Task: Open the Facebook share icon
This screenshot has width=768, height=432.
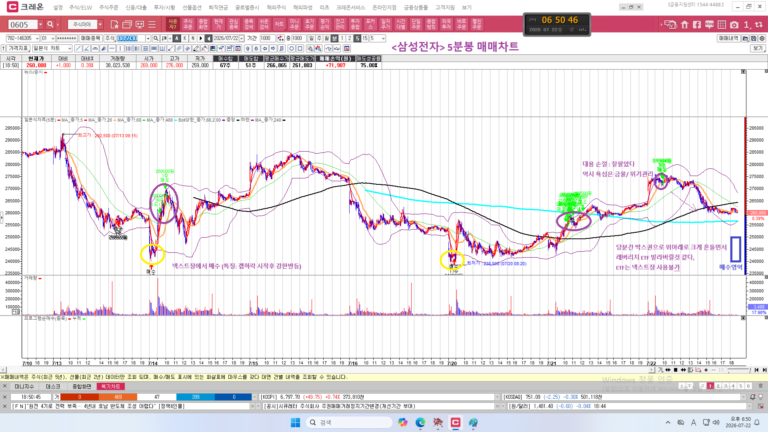Action: tap(696, 24)
